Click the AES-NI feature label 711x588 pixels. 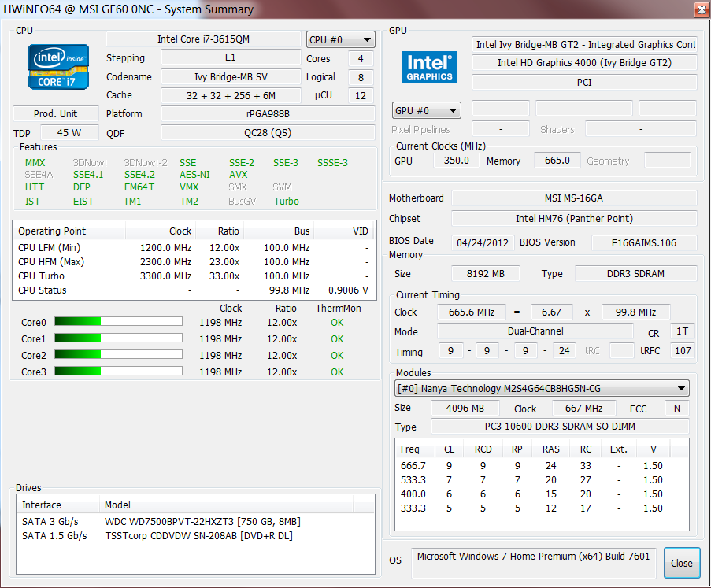(194, 175)
